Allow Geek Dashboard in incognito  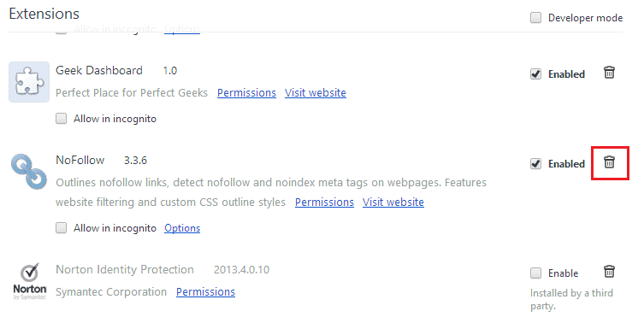62,119
